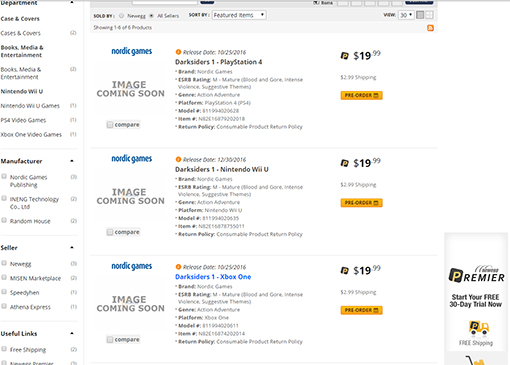The height and width of the screenshot is (365, 510).
Task: Click Premier badge beside Nintendo Wii U price
Action: click(x=344, y=163)
